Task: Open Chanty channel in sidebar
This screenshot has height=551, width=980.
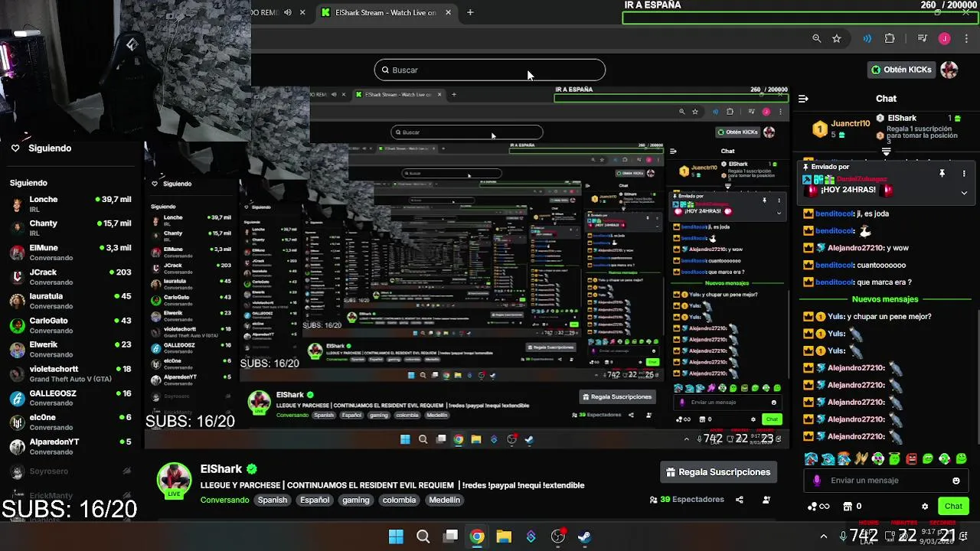Action: [x=70, y=228]
